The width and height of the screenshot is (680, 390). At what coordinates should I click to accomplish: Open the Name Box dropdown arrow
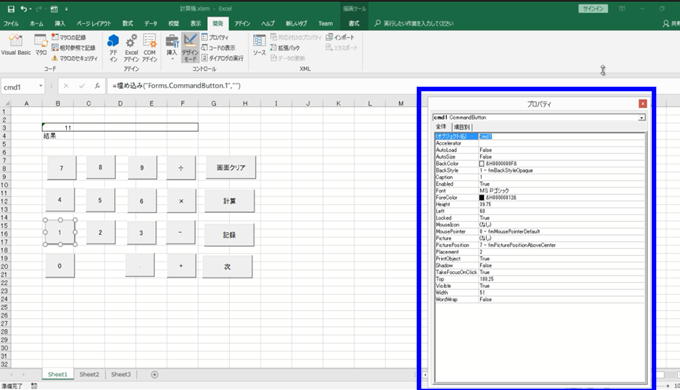click(x=41, y=86)
